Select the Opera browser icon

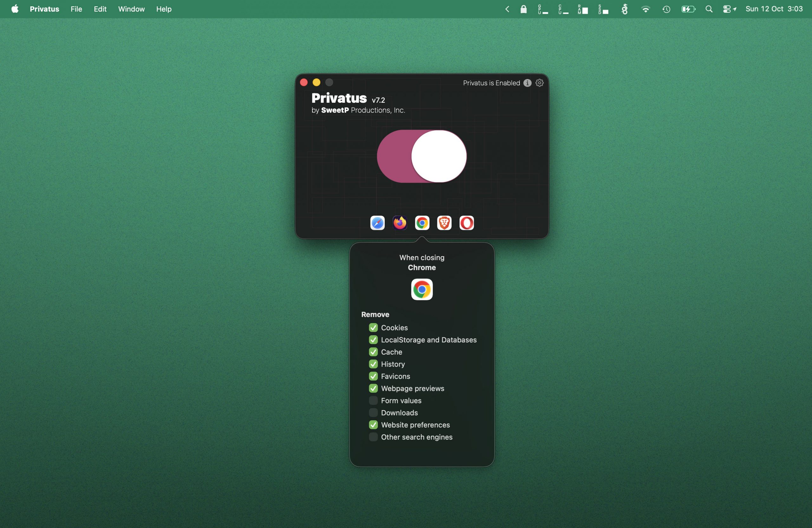[466, 223]
